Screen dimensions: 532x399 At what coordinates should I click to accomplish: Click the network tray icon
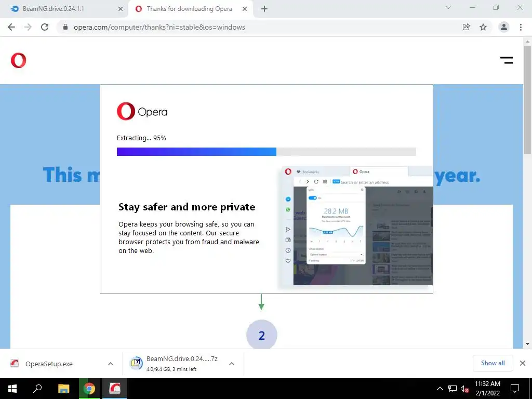[453, 389]
